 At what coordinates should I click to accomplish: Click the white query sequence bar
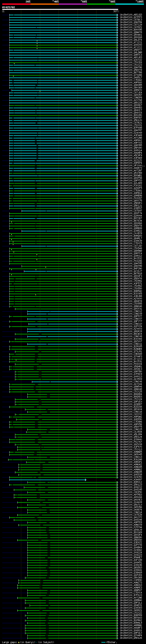click(60, 9)
